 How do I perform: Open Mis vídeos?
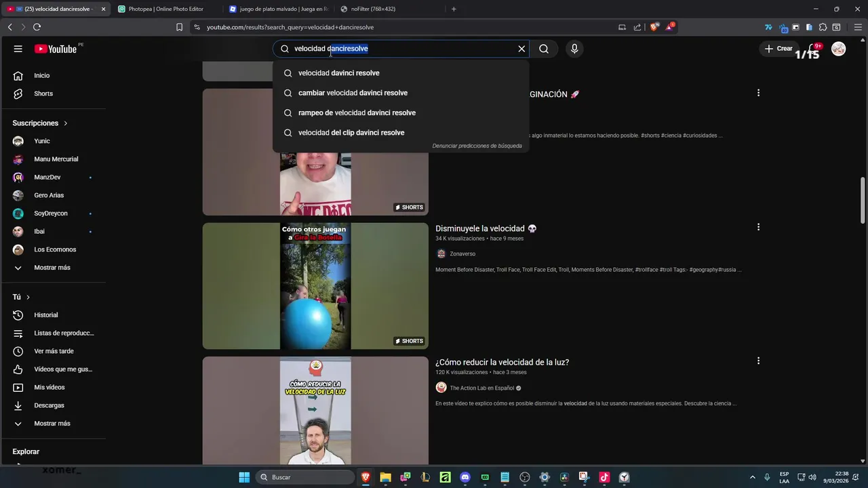coord(54,387)
